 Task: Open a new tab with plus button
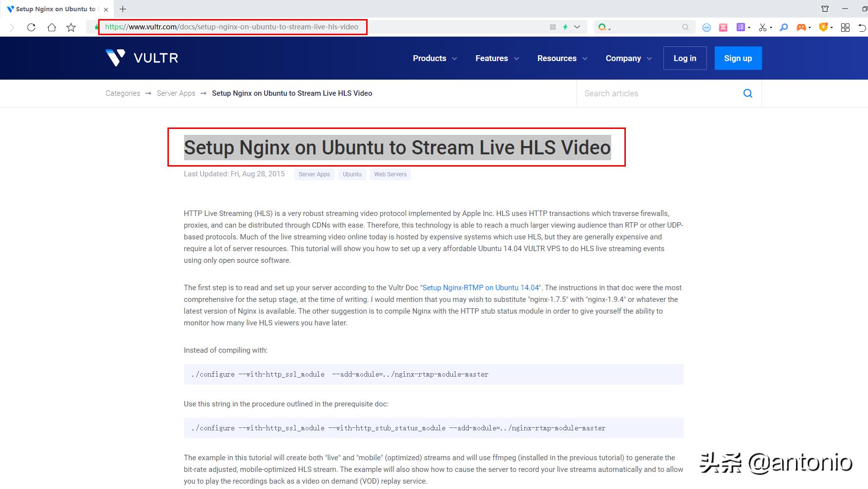click(123, 9)
